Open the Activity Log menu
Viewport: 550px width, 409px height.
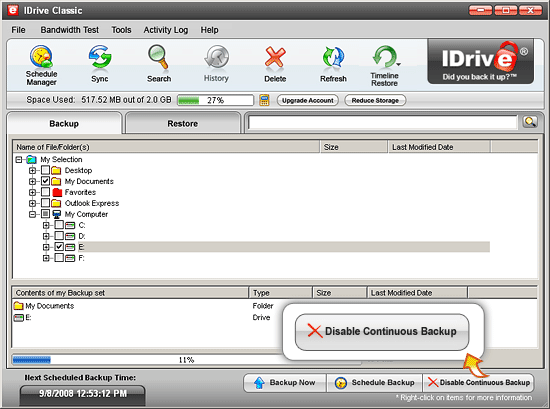[x=166, y=30]
